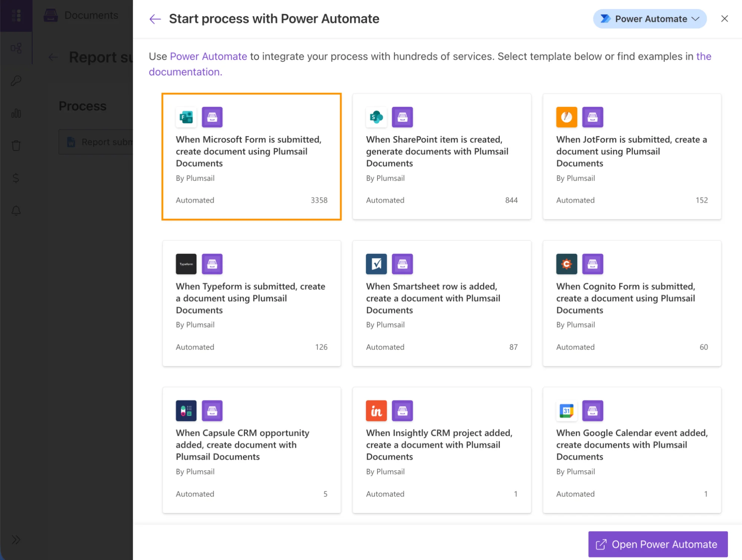Click the Typeform black icon
This screenshot has height=560, width=742.
tap(186, 264)
